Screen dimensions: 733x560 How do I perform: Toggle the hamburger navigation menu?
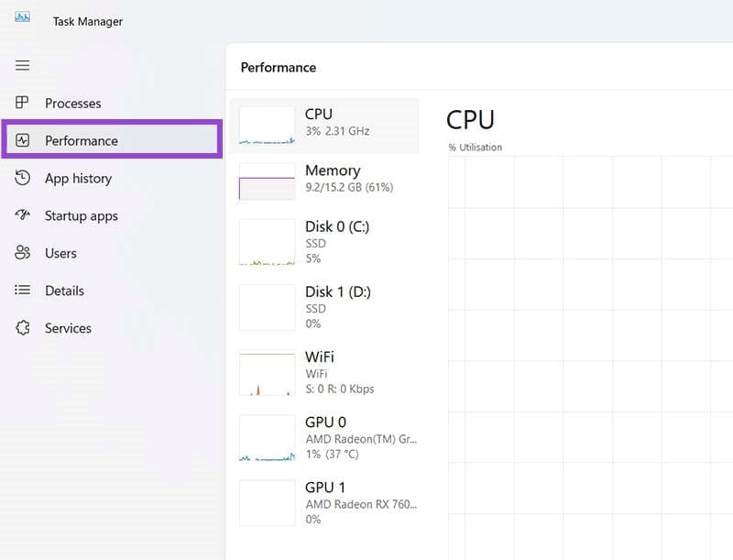22,65
